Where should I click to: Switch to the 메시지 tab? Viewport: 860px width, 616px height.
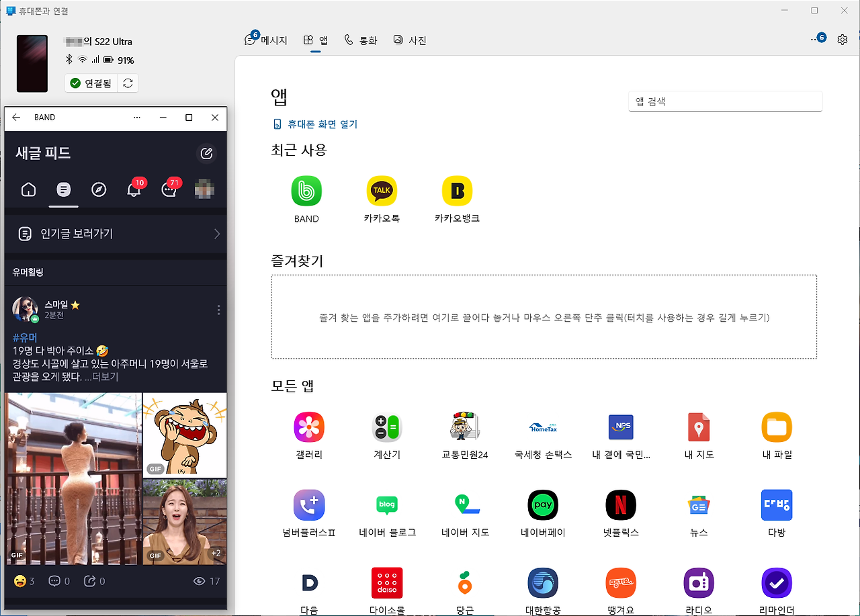tap(266, 40)
